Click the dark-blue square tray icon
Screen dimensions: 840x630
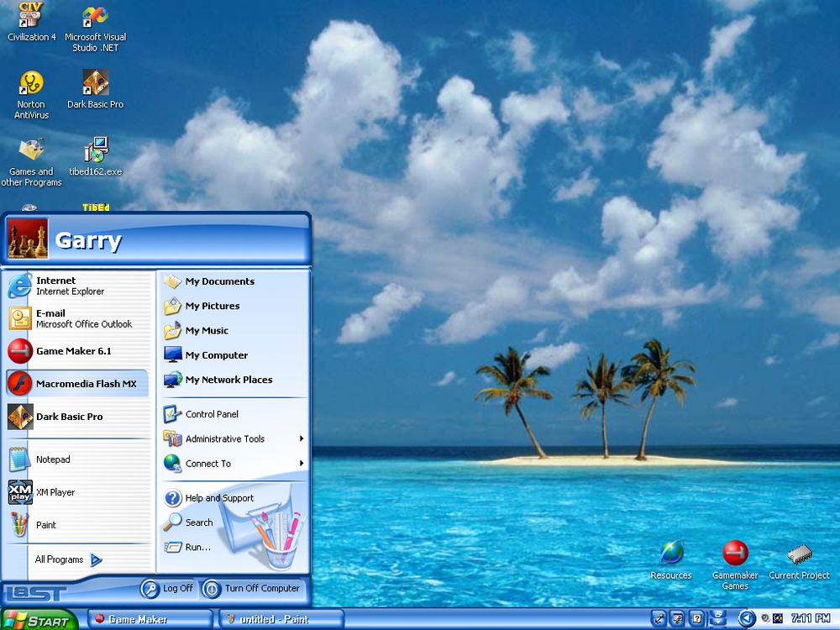778,618
